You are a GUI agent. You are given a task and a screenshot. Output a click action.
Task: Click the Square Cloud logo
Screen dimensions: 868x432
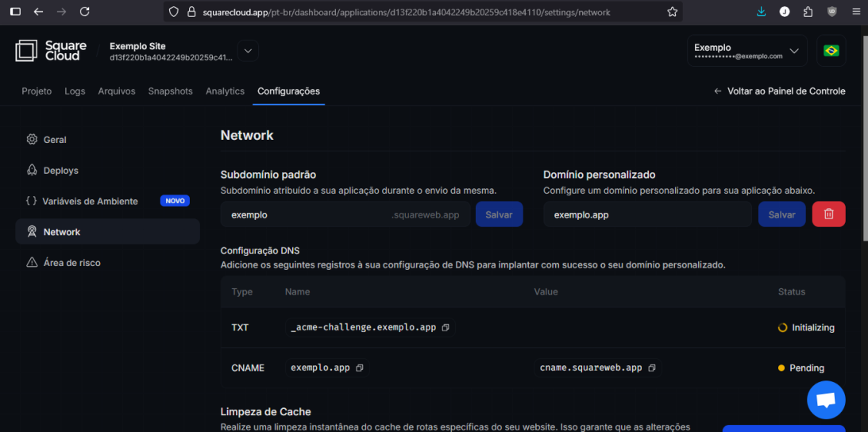point(50,50)
